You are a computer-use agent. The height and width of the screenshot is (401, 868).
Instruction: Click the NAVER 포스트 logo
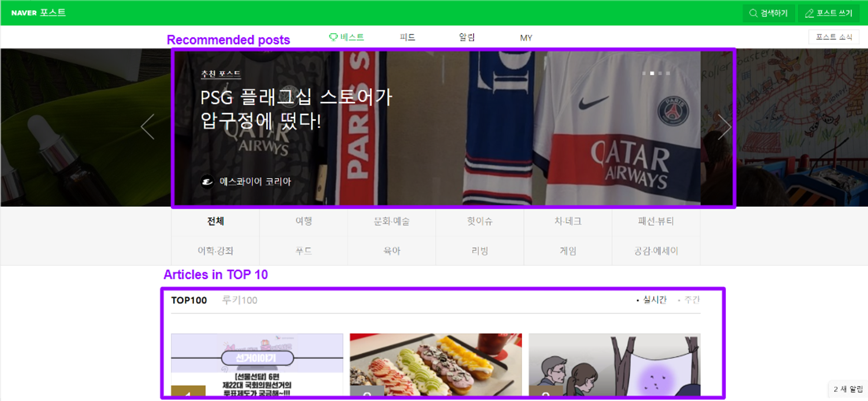click(38, 13)
